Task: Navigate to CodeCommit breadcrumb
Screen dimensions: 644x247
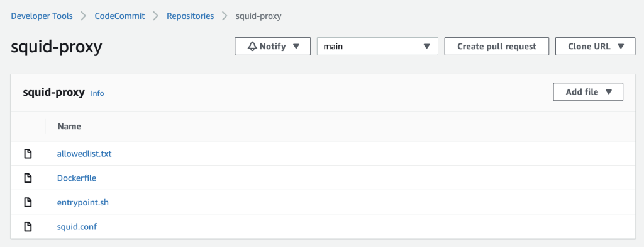Action: (x=119, y=16)
